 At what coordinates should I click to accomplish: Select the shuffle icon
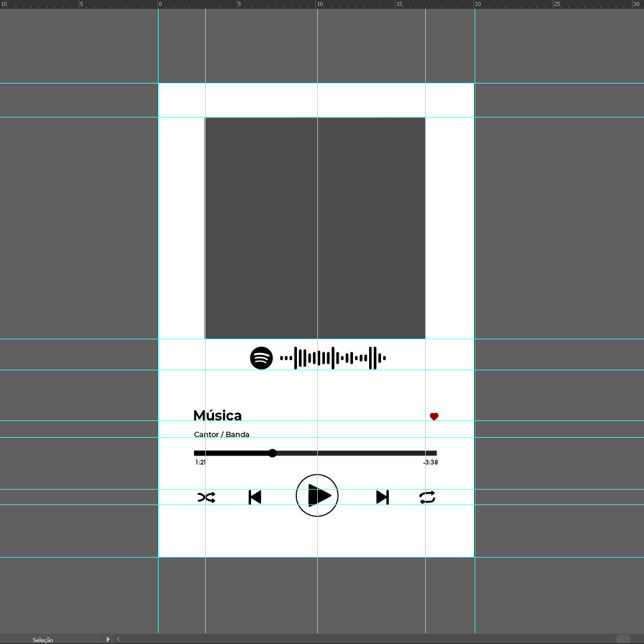[x=206, y=497]
